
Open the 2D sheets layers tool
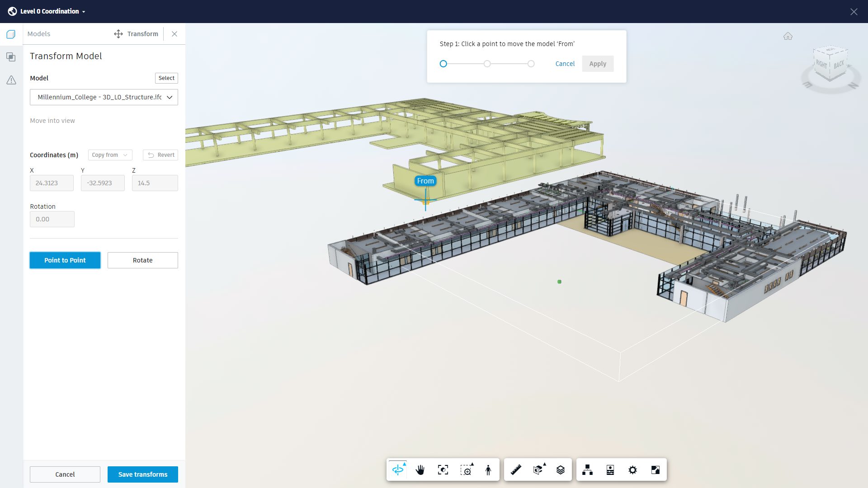click(x=561, y=470)
